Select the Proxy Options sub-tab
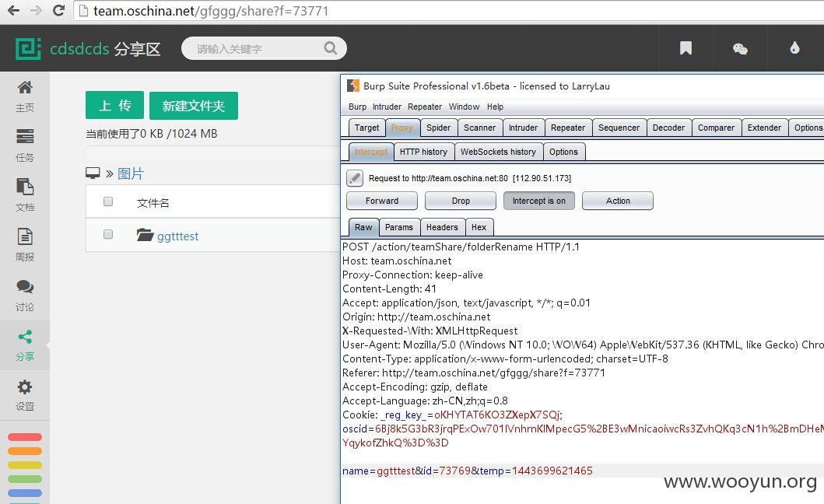Viewport: 824px width, 504px height. 563,152
